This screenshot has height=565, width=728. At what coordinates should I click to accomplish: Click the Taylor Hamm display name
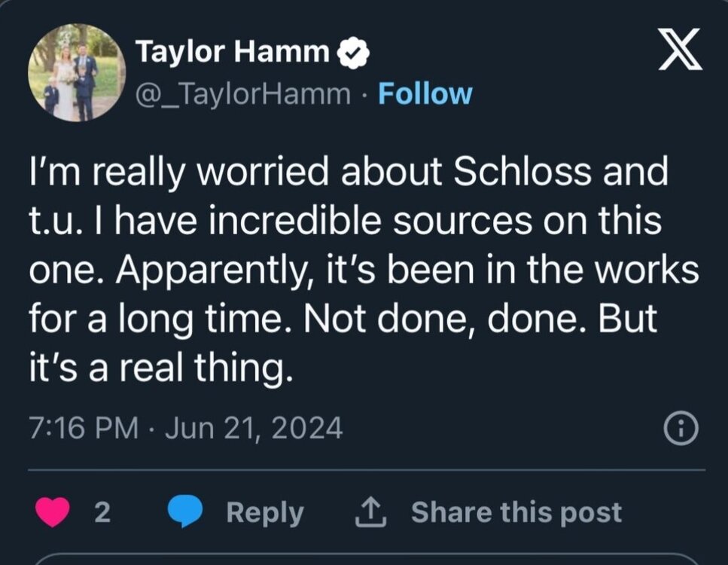click(x=233, y=53)
